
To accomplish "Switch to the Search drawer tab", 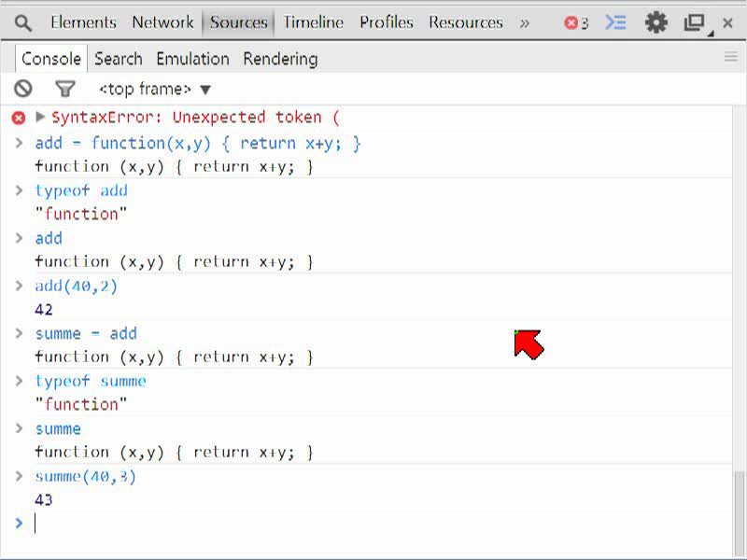I will point(119,59).
